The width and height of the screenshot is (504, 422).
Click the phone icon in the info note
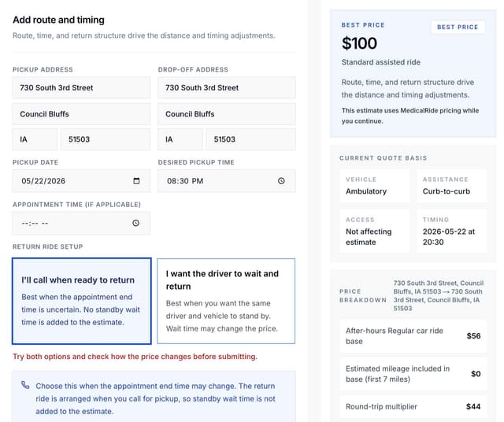(x=25, y=385)
